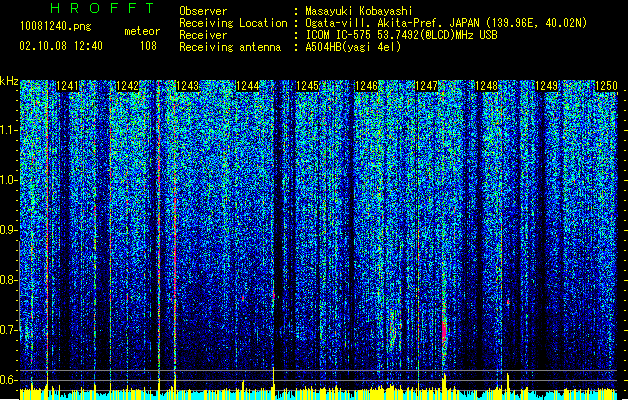Click the meteor count label
Screen dimensions: 629x400
(x=142, y=31)
